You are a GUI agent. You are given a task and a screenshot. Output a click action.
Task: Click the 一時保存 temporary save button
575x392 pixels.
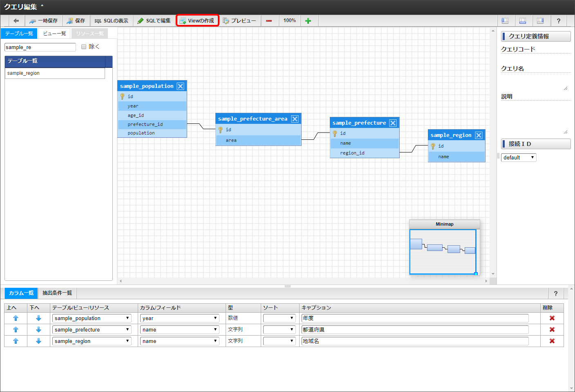(43, 21)
